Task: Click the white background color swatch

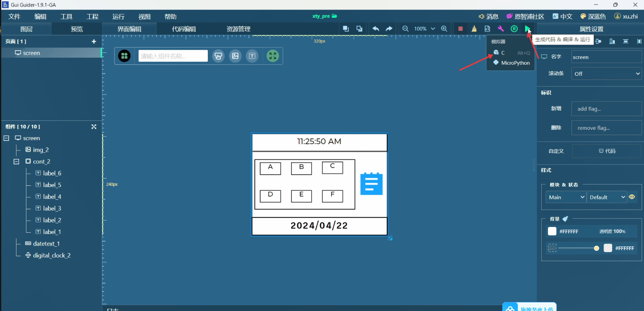Action: (552, 231)
